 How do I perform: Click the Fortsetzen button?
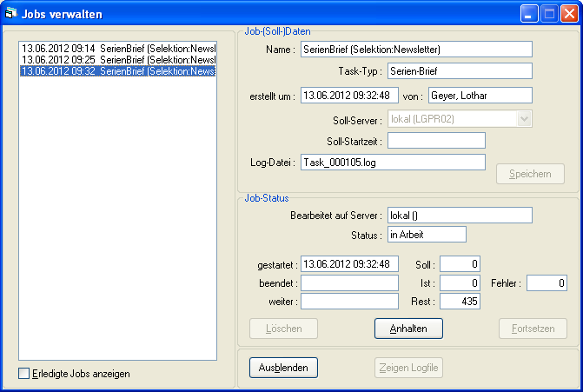(x=533, y=329)
